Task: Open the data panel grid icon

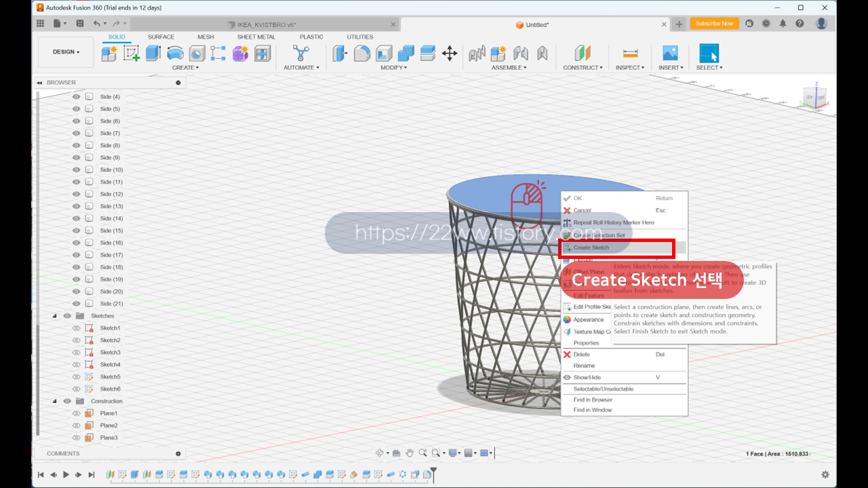Action: click(41, 24)
